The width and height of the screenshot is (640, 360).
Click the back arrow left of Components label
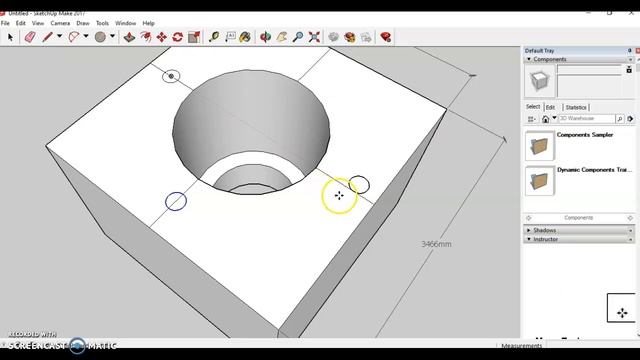529,218
